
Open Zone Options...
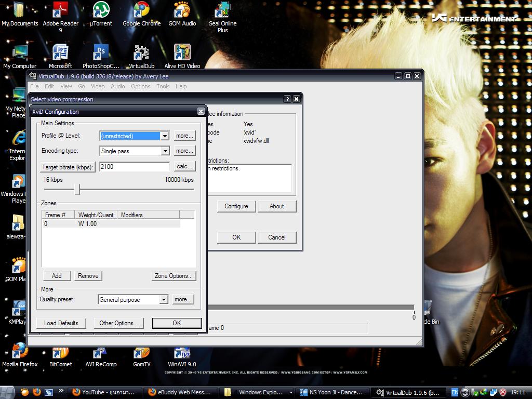[174, 276]
